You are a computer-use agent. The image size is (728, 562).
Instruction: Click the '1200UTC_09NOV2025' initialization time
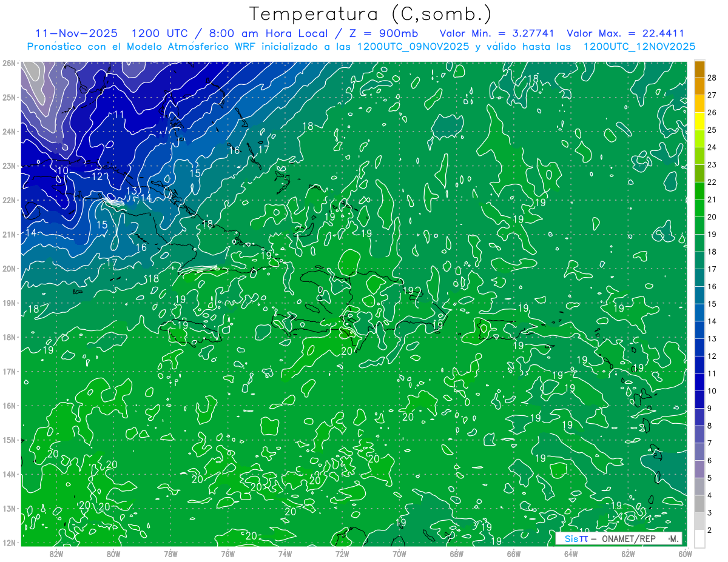point(413,46)
